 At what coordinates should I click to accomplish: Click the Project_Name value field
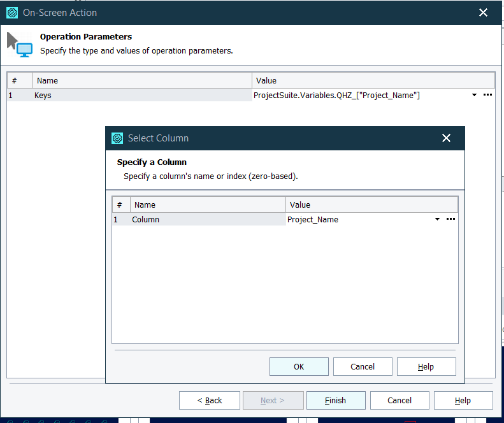pyautogui.click(x=357, y=220)
